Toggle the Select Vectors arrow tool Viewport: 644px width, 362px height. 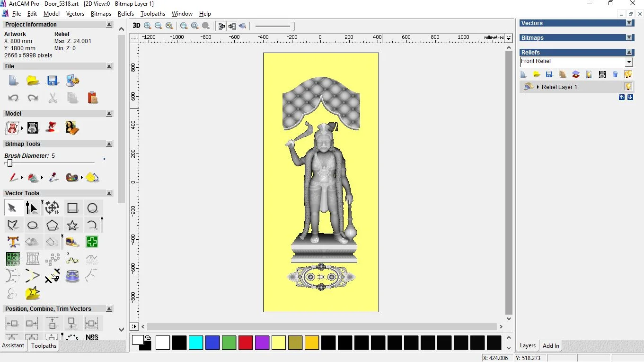pyautogui.click(x=12, y=208)
